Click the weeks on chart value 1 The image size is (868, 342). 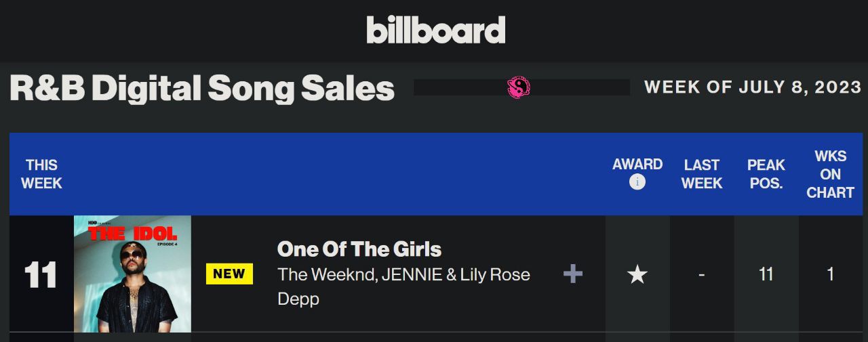(830, 274)
